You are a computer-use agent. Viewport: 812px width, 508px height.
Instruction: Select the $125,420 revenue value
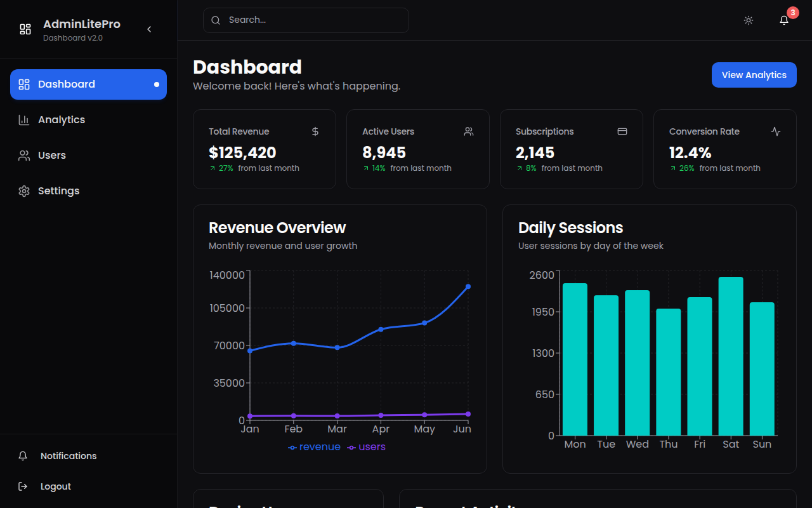242,152
